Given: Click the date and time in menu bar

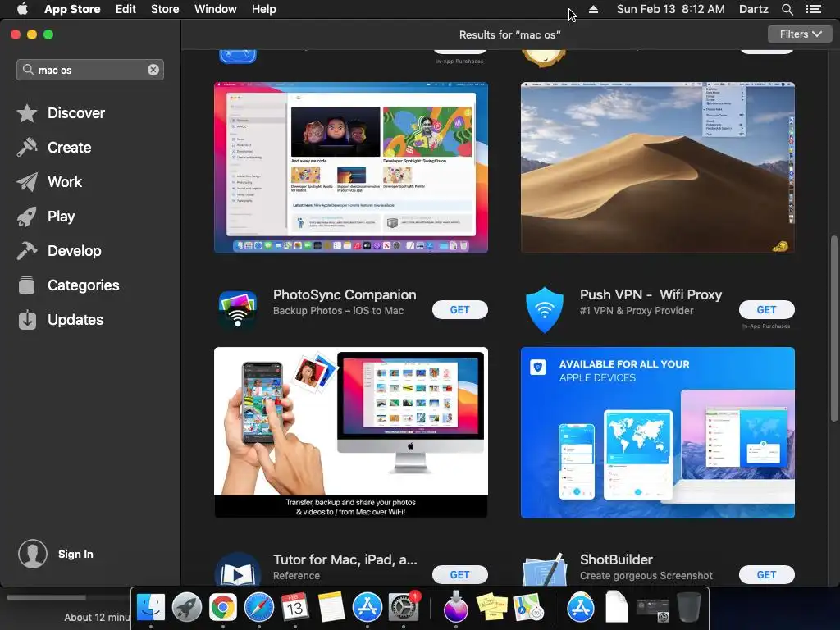Looking at the screenshot, I should click(671, 9).
